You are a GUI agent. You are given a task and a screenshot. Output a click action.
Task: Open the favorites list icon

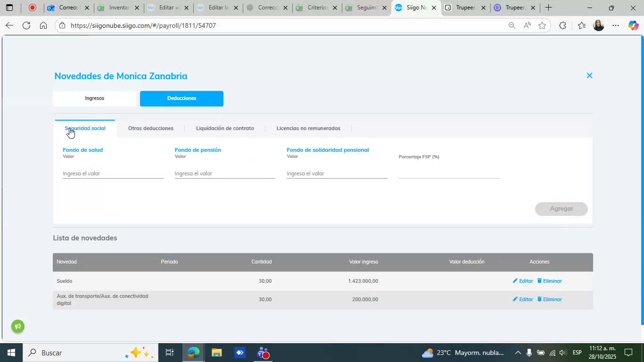point(582,25)
